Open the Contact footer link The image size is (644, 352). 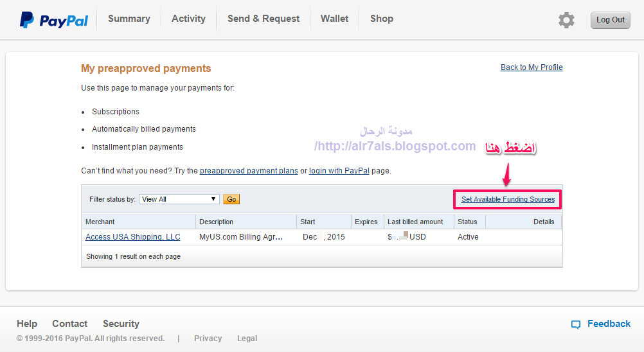point(70,324)
